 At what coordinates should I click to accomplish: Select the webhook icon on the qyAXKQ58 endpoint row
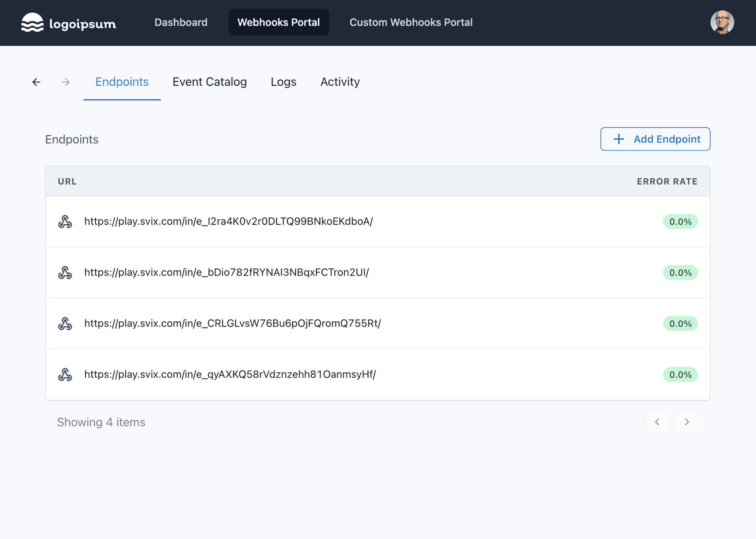[x=65, y=374]
